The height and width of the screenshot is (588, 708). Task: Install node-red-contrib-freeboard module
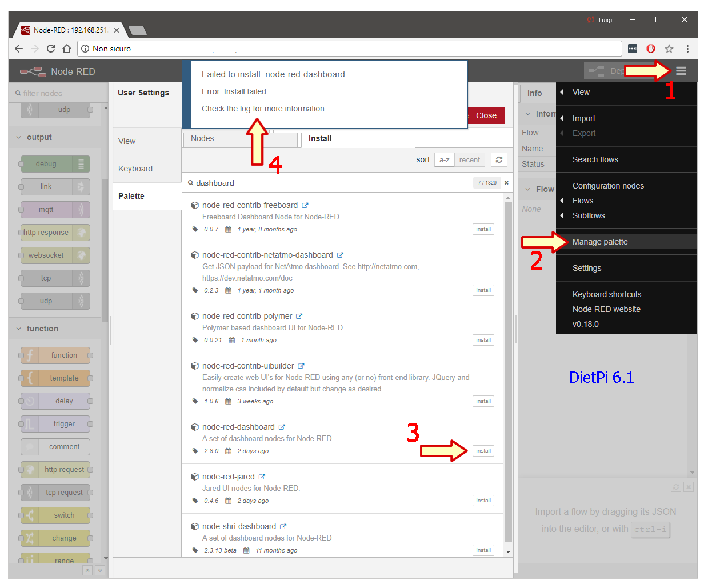[483, 229]
